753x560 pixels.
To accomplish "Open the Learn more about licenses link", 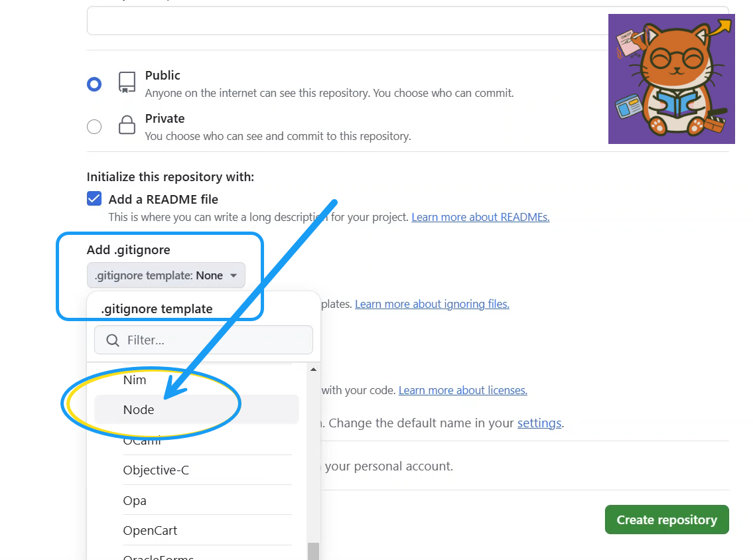I will pyautogui.click(x=462, y=390).
